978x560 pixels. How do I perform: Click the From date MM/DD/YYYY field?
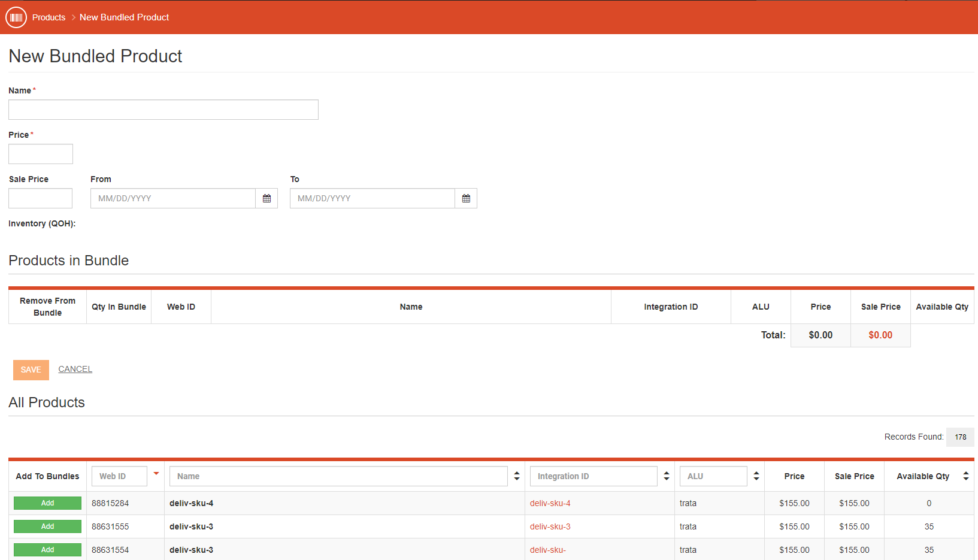173,198
